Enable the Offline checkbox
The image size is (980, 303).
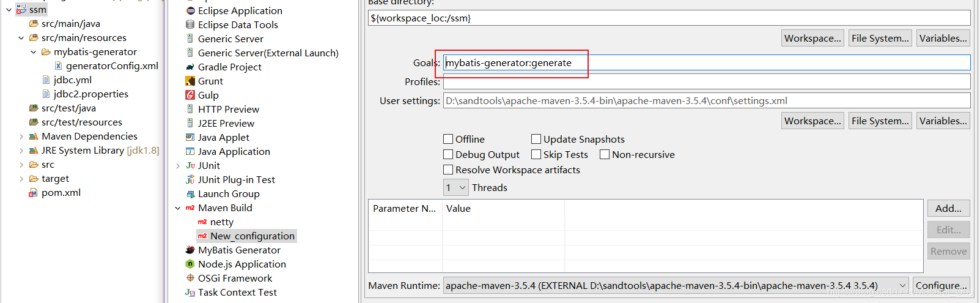point(448,139)
